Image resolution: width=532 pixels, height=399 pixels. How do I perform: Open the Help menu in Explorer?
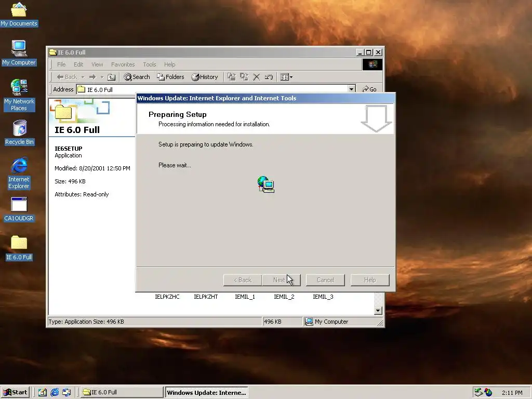click(170, 64)
